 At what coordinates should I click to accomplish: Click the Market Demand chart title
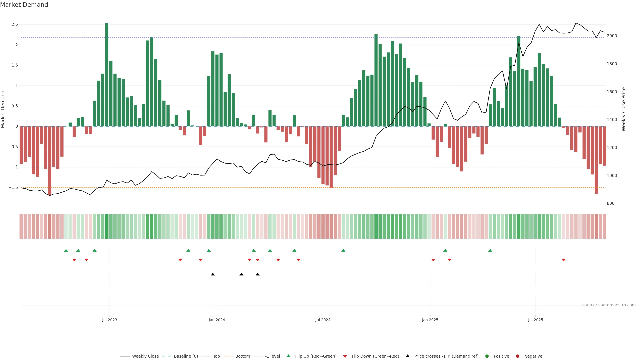(x=24, y=5)
